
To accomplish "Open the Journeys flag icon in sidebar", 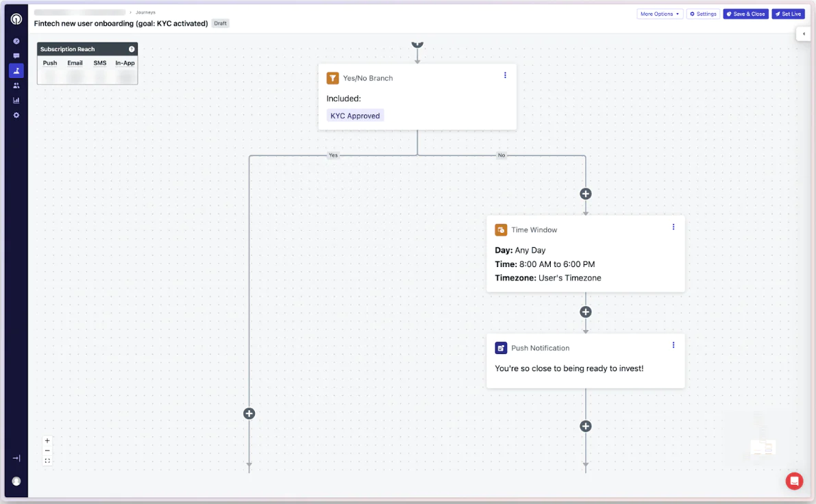I will [x=16, y=71].
